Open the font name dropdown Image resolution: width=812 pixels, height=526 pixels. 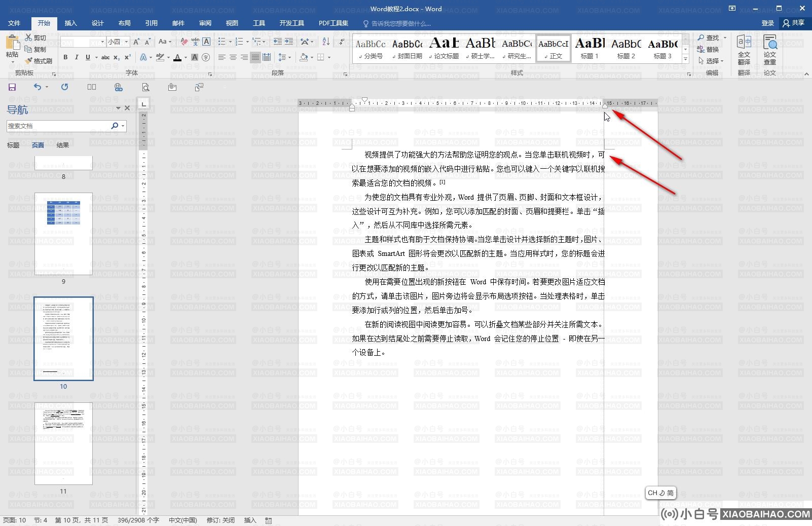click(x=102, y=42)
